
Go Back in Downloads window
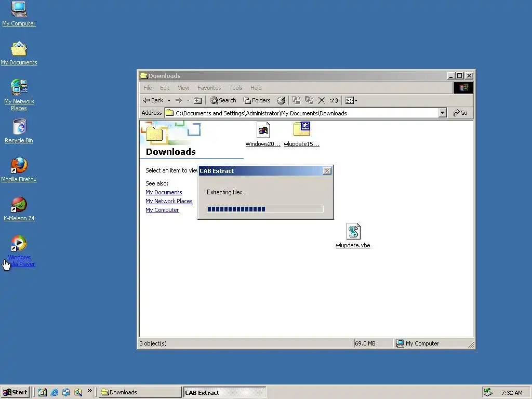point(153,100)
